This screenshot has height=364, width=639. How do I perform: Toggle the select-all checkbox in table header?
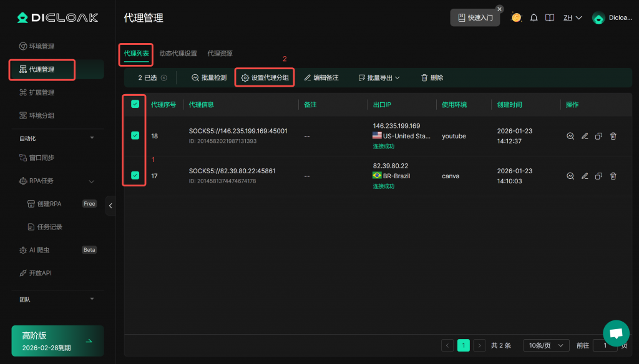(135, 104)
